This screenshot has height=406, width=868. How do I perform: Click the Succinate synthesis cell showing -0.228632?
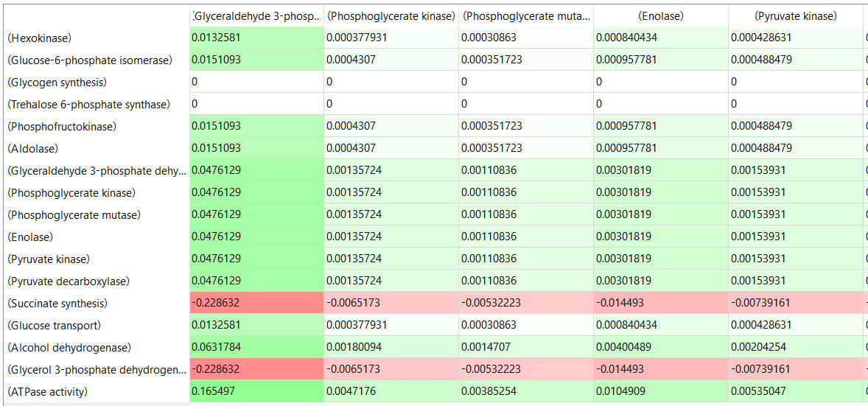coord(256,303)
